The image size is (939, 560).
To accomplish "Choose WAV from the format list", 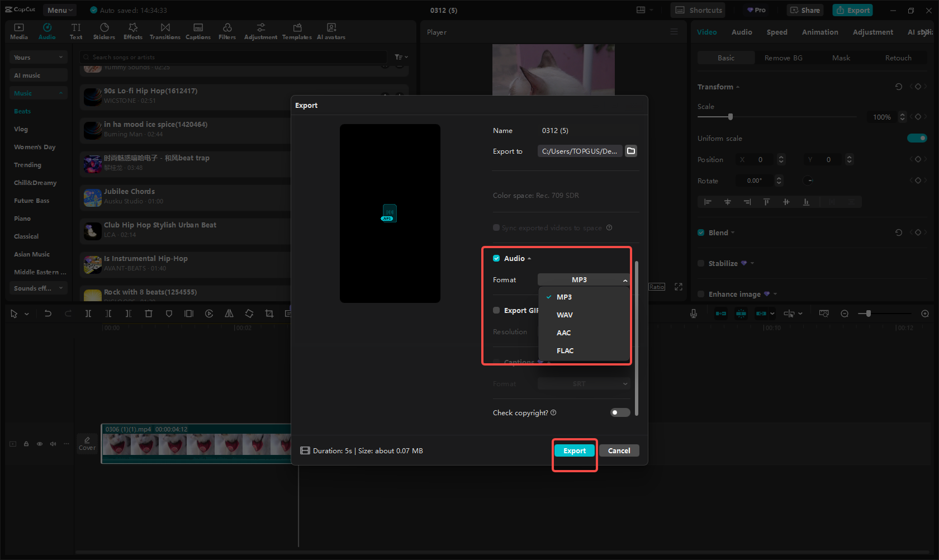I will (565, 315).
